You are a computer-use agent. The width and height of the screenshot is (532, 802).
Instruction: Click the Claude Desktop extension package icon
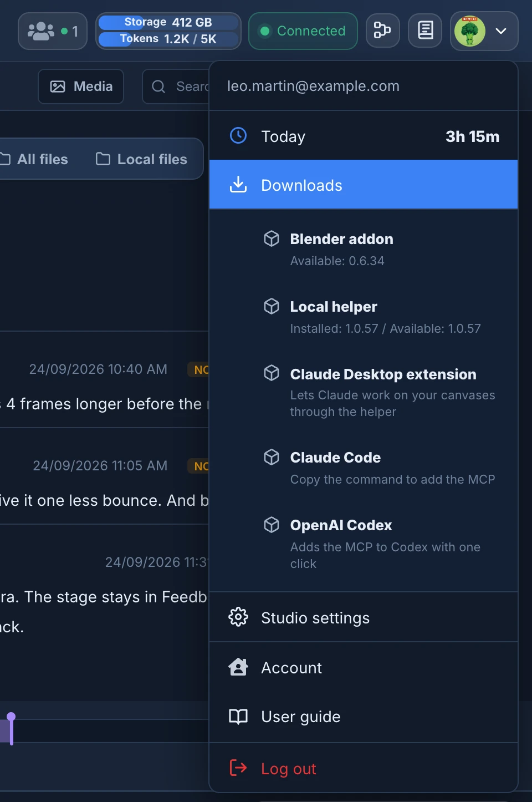pyautogui.click(x=272, y=373)
